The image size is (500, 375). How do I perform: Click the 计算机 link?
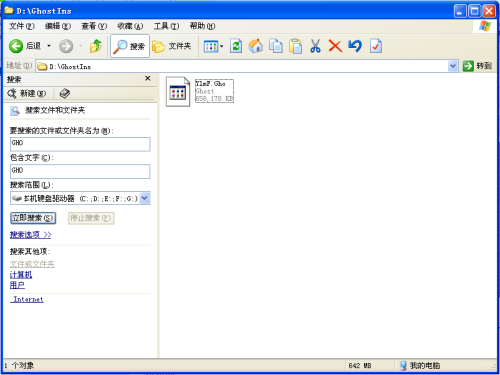coord(21,275)
